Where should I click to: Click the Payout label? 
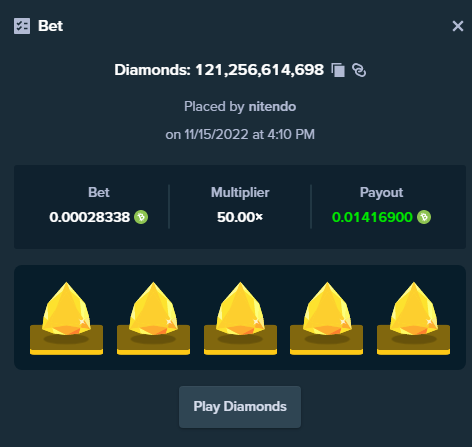(x=381, y=193)
